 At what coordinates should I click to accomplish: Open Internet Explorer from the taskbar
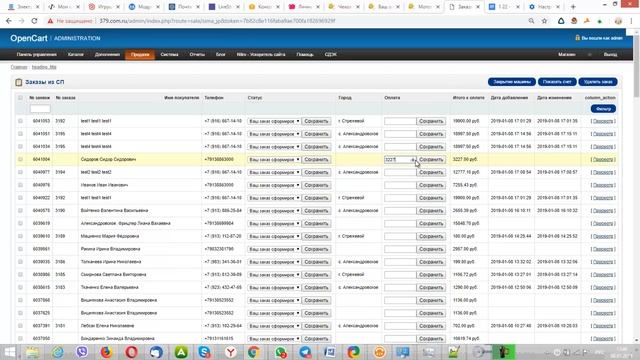tap(58, 352)
